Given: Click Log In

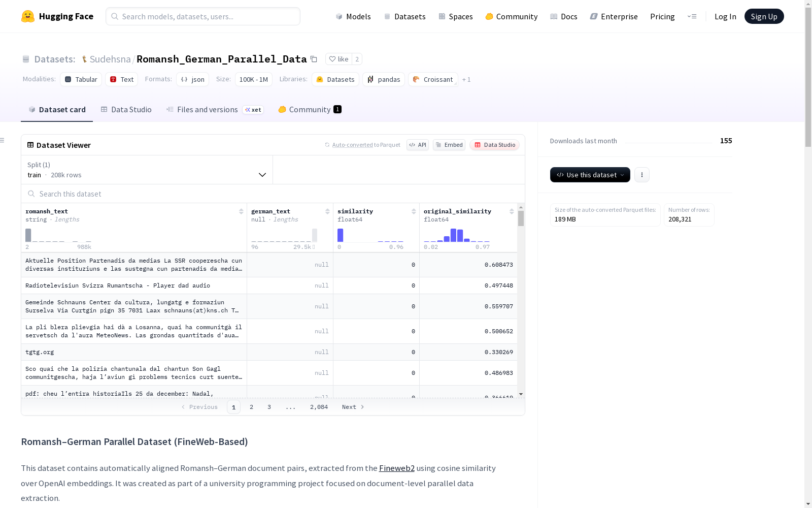Looking at the screenshot, I should [725, 16].
